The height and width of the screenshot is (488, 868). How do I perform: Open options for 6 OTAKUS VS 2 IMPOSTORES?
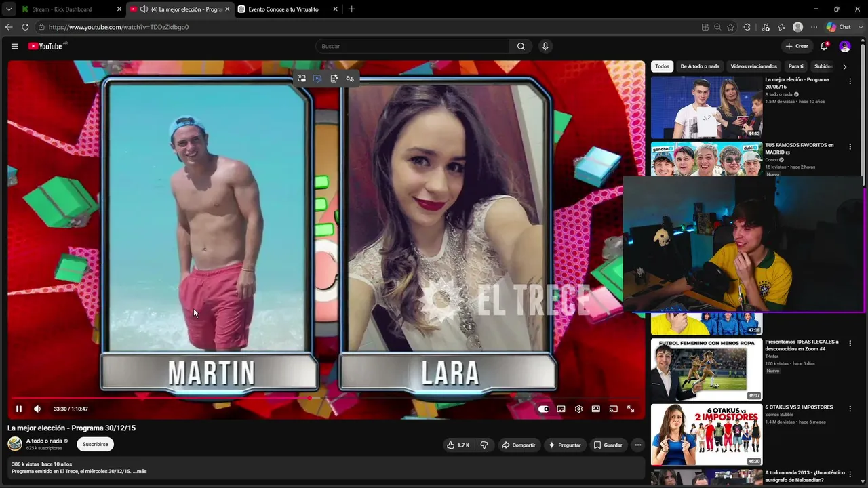pyautogui.click(x=850, y=409)
